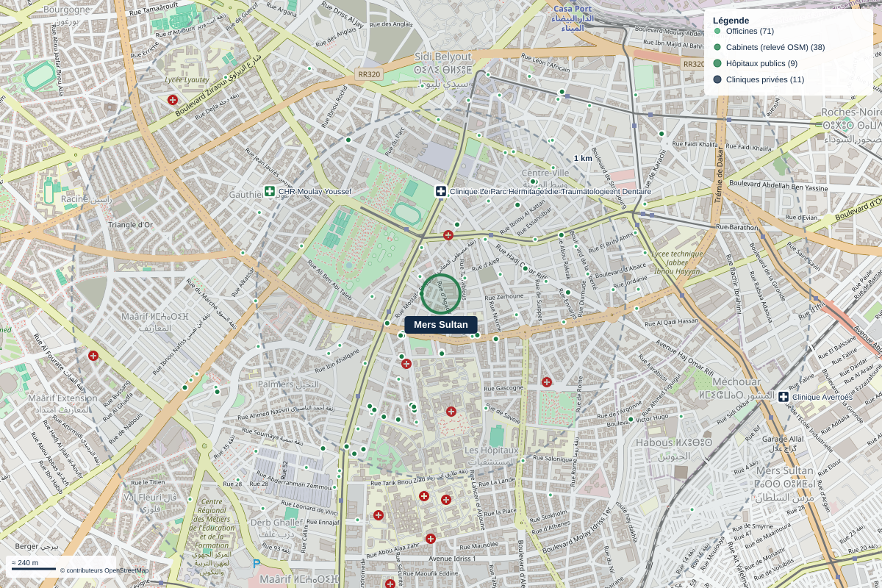
Task: Click the 'Casa Port' station label
Action: [x=573, y=9]
